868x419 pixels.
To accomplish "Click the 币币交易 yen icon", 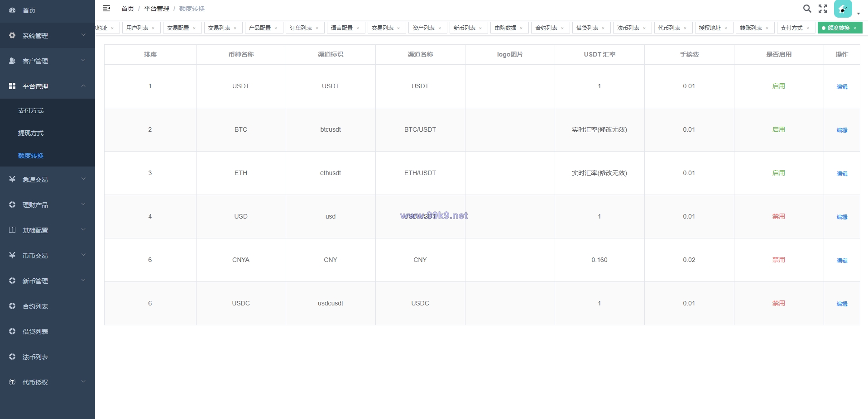I will click(x=12, y=255).
